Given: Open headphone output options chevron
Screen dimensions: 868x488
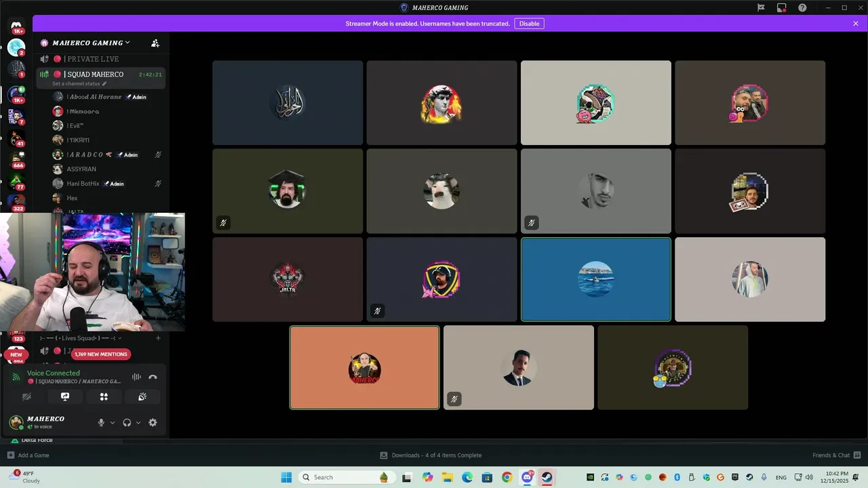Looking at the screenshot, I should click(138, 422).
